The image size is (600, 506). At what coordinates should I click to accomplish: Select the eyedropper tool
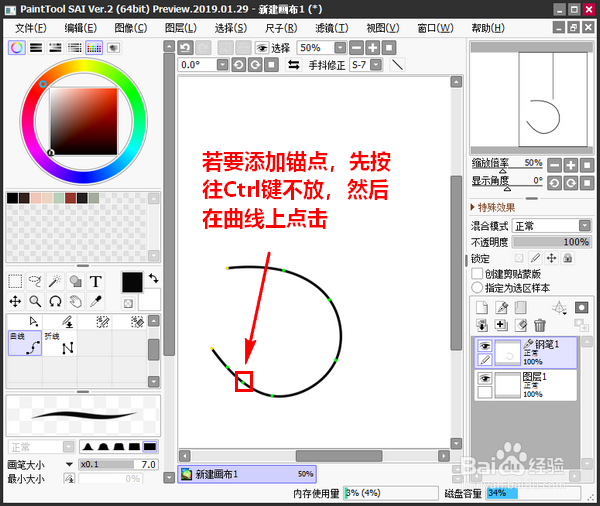[96, 302]
